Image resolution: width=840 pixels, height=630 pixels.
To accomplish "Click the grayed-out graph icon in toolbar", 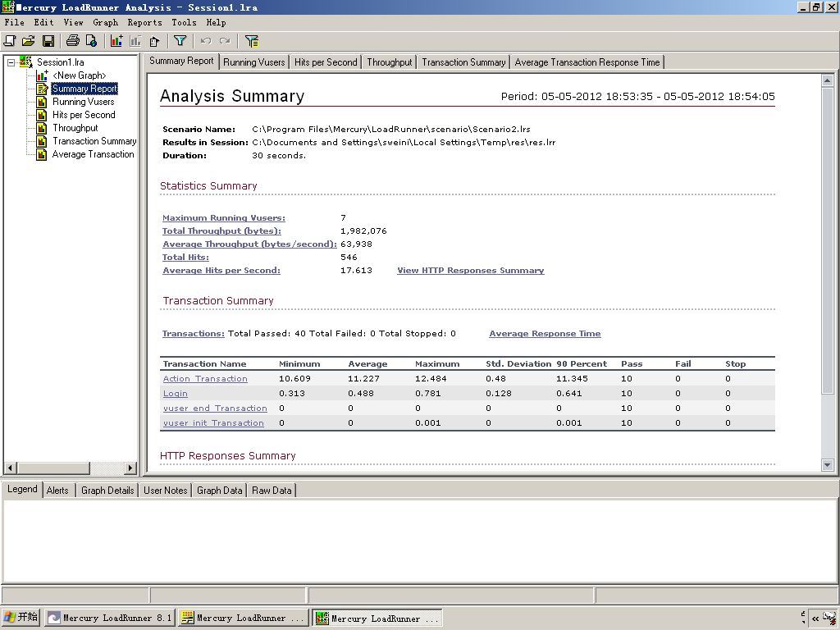I will click(135, 41).
